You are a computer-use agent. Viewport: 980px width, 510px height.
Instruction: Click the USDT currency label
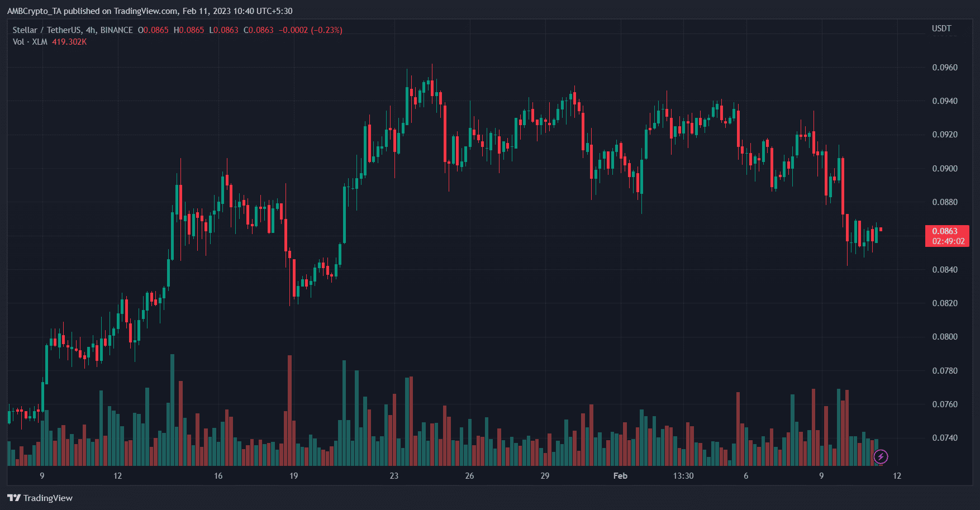click(941, 28)
